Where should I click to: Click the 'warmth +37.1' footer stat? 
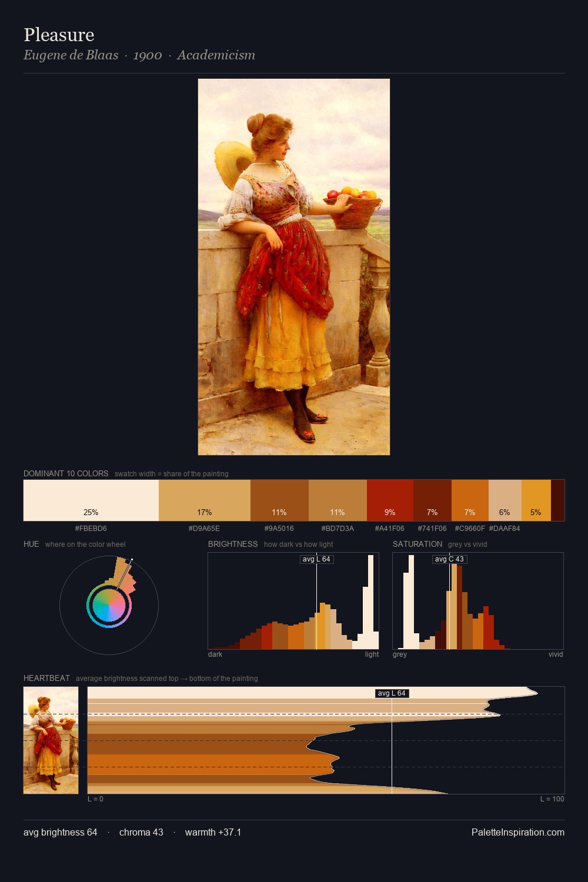(213, 832)
